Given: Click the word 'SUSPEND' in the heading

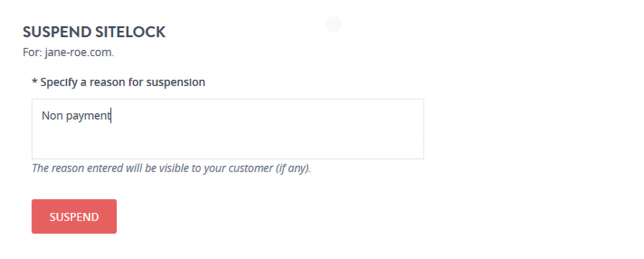Looking at the screenshot, I should point(57,32).
